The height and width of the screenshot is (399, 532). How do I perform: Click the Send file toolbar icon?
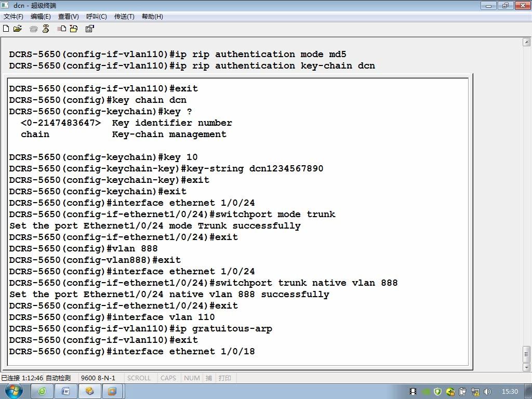62,29
